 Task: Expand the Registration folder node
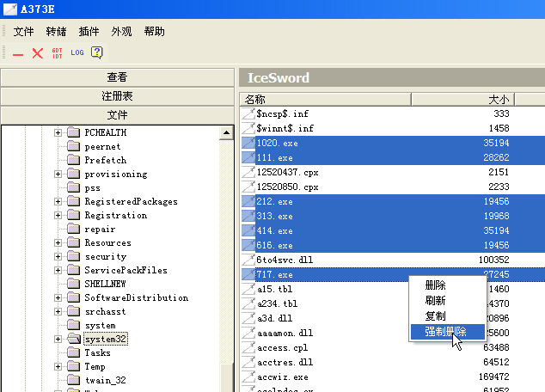click(x=58, y=216)
